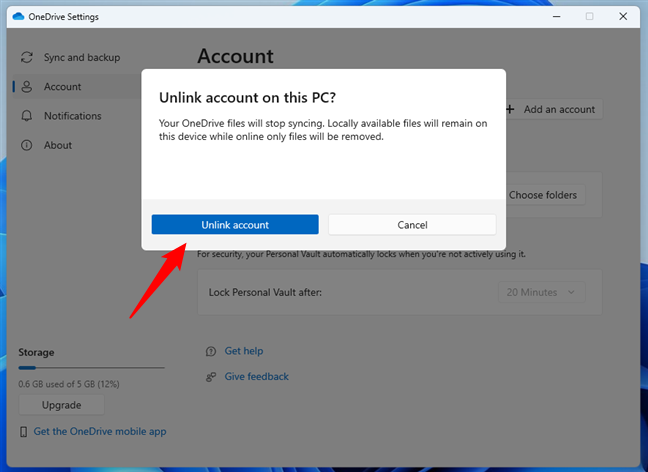Click the bell icon beside Notifications
Screen dimensions: 648x472
26,116
